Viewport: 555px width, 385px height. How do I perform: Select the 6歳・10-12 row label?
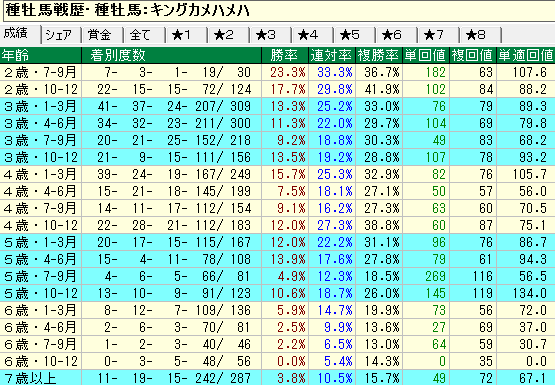point(40,361)
